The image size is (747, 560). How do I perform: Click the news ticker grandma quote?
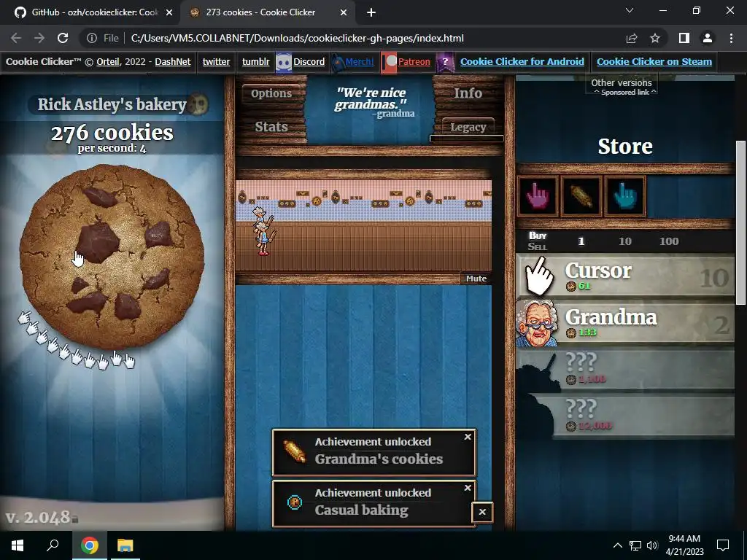[371, 102]
